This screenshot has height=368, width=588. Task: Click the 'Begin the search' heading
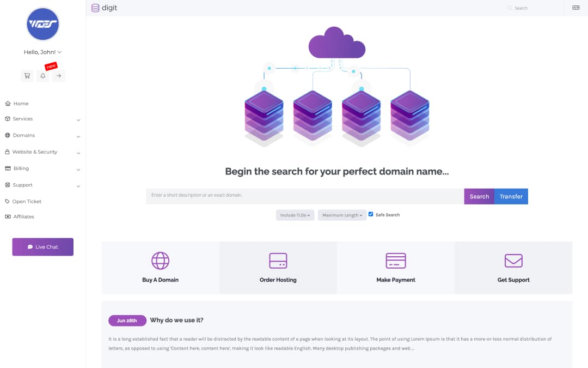[337, 171]
